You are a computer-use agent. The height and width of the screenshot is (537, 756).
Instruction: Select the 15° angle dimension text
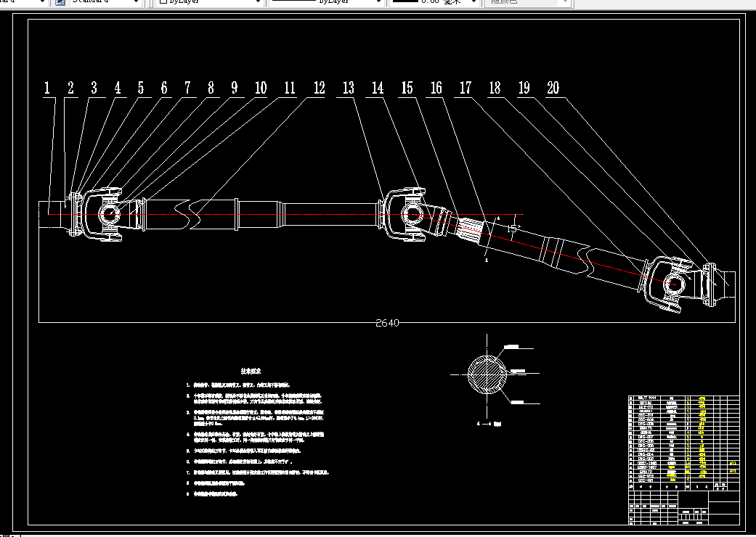(513, 229)
